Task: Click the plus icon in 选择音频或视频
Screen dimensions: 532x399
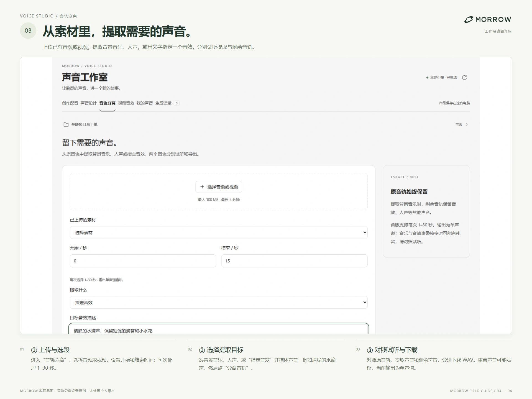Action: point(202,187)
